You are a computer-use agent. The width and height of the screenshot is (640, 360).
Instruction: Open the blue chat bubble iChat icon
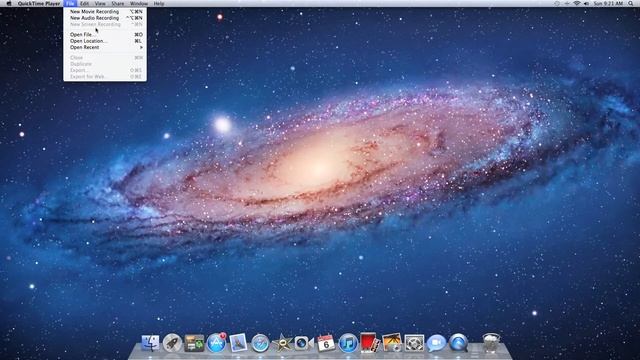tap(436, 343)
